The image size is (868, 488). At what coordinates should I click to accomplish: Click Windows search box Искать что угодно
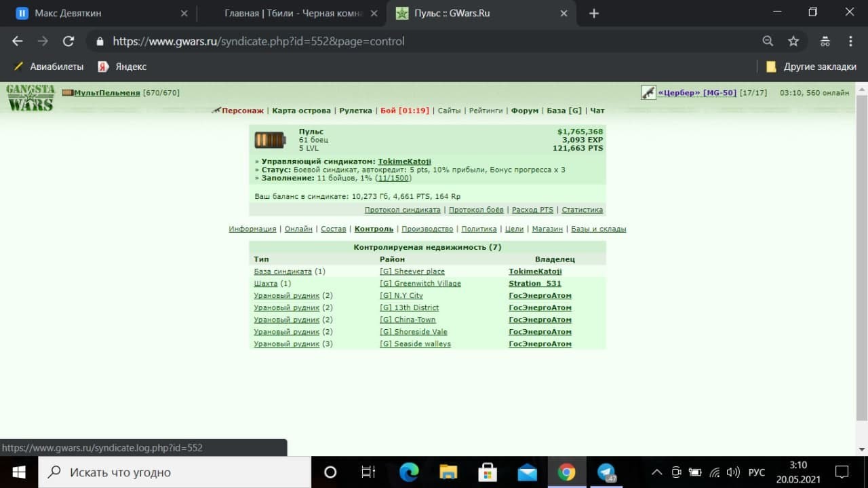(174, 472)
